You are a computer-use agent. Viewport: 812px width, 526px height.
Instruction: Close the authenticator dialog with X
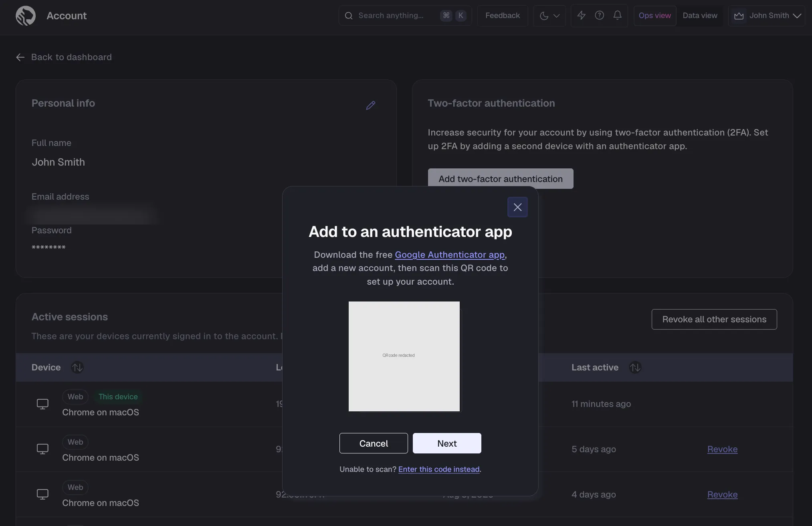tap(517, 207)
